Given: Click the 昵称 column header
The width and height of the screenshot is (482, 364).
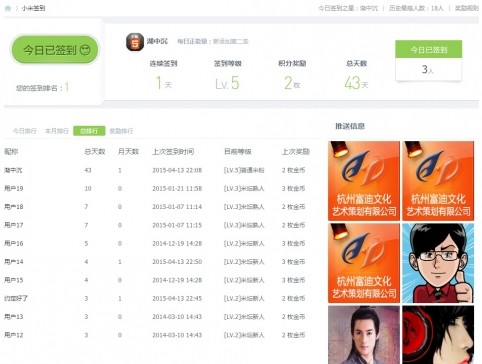Looking at the screenshot, I should tap(11, 152).
